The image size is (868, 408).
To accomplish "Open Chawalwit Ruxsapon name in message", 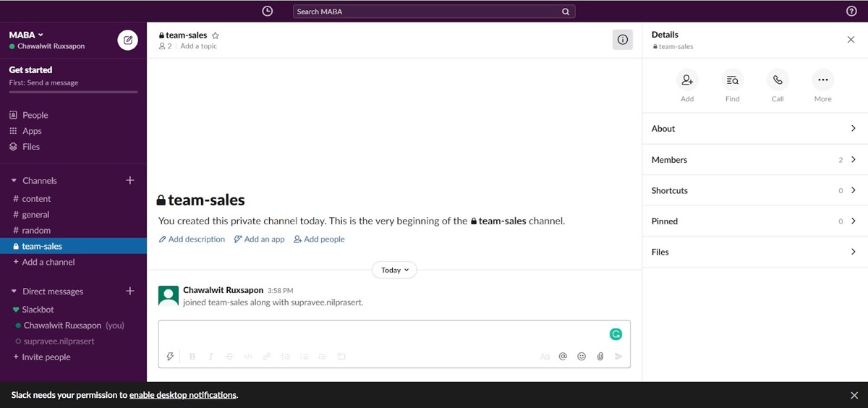I will [223, 290].
